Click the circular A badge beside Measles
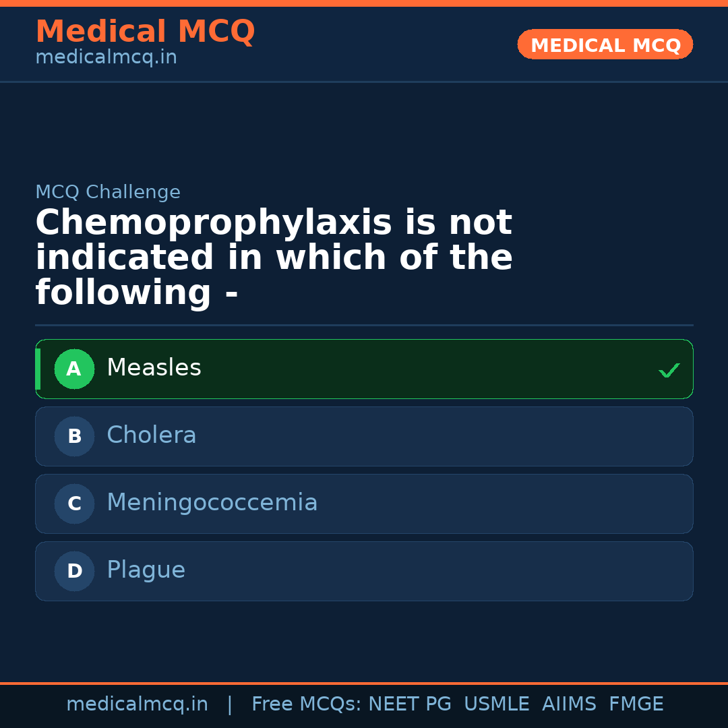The height and width of the screenshot is (728, 728). [74, 369]
